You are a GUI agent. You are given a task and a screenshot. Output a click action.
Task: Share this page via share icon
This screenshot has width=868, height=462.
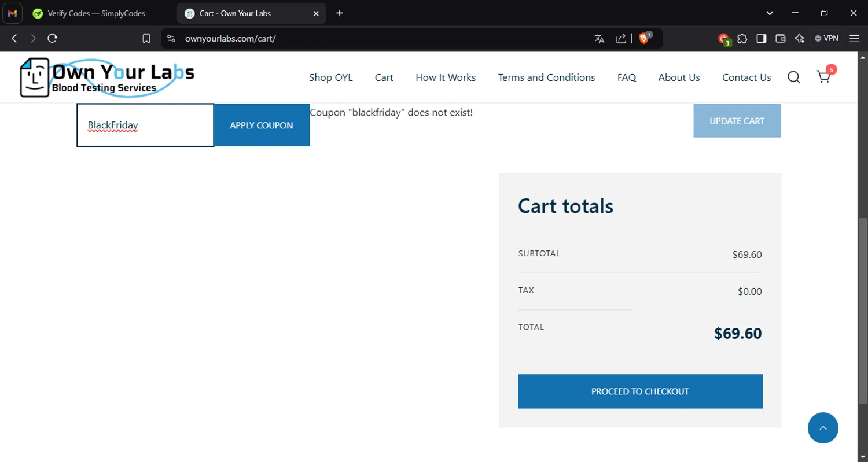tap(621, 39)
